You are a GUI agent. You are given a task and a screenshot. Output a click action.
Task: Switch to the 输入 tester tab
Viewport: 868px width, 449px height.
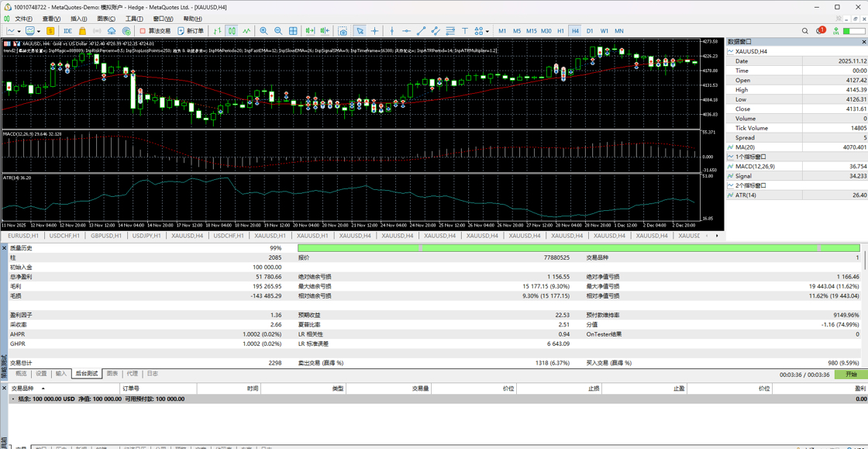(60, 374)
